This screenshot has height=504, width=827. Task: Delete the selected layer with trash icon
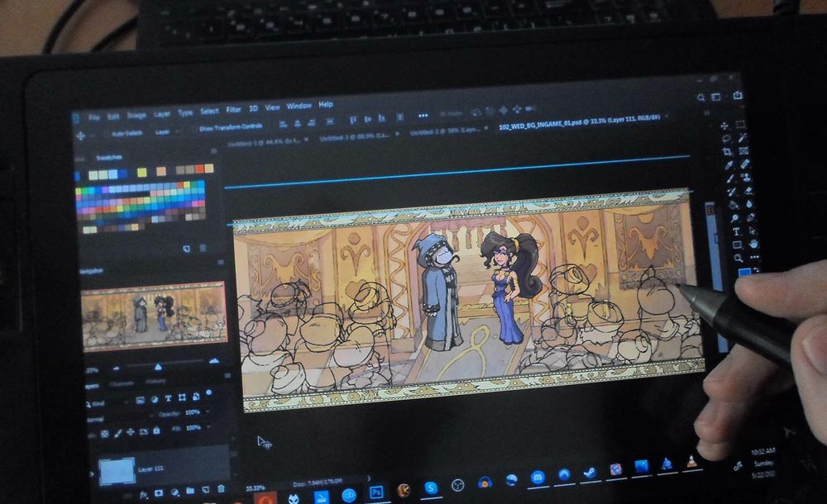click(x=222, y=488)
